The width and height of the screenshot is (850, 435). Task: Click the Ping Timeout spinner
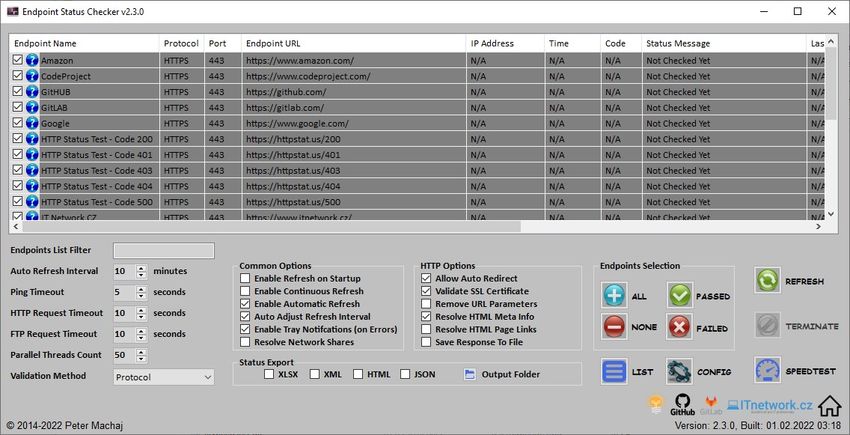tap(141, 292)
